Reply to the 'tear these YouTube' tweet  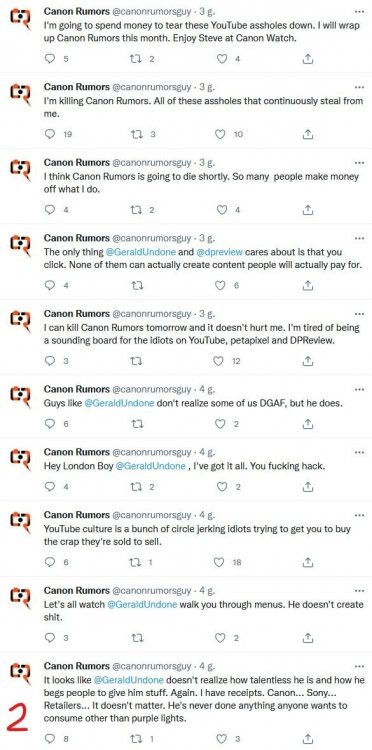coord(50,58)
